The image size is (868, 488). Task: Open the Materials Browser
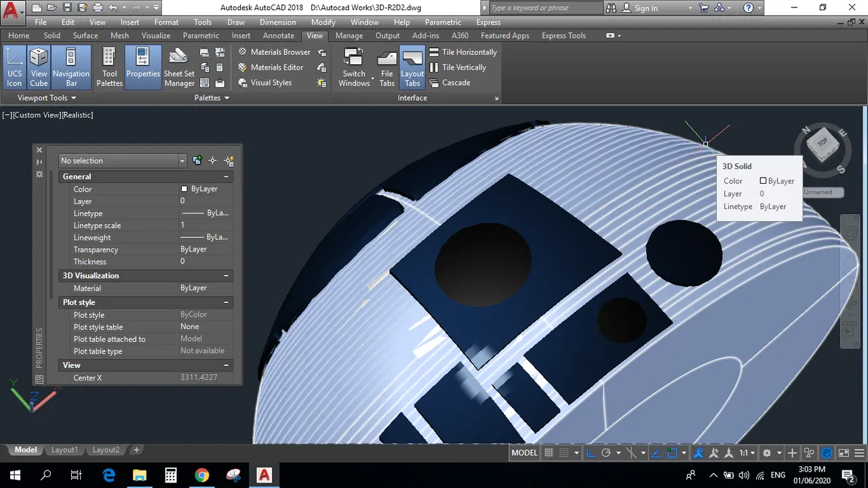point(274,52)
